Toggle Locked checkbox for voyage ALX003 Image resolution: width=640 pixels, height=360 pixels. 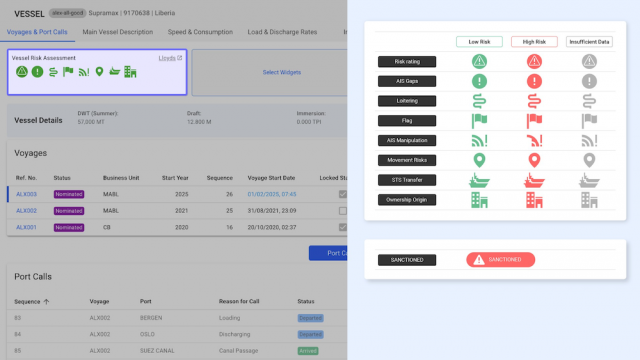tap(343, 194)
